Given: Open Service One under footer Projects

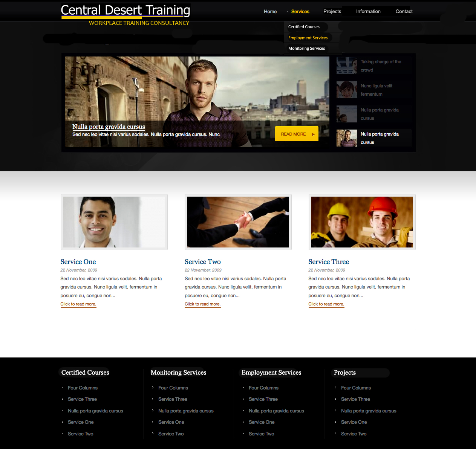Looking at the screenshot, I should 354,422.
